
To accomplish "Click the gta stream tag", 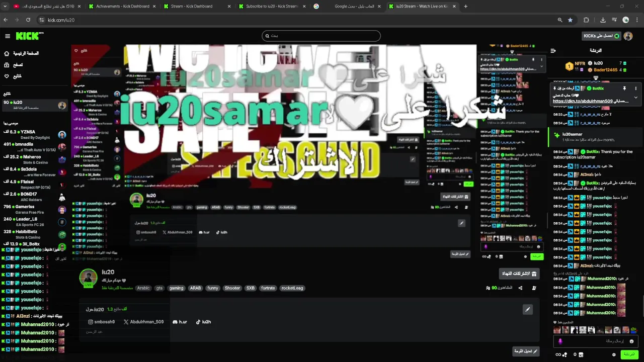I will click(159, 288).
